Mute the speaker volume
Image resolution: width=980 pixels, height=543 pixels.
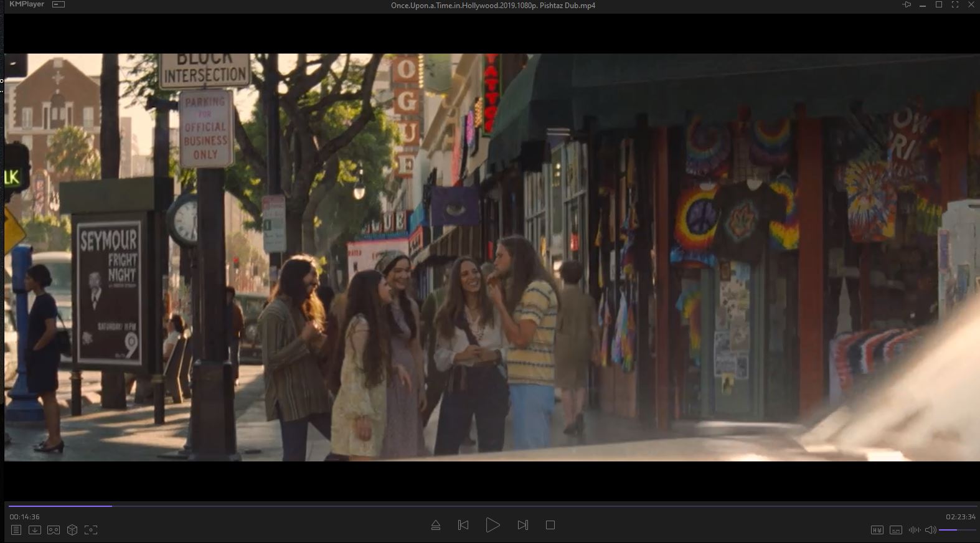point(930,530)
